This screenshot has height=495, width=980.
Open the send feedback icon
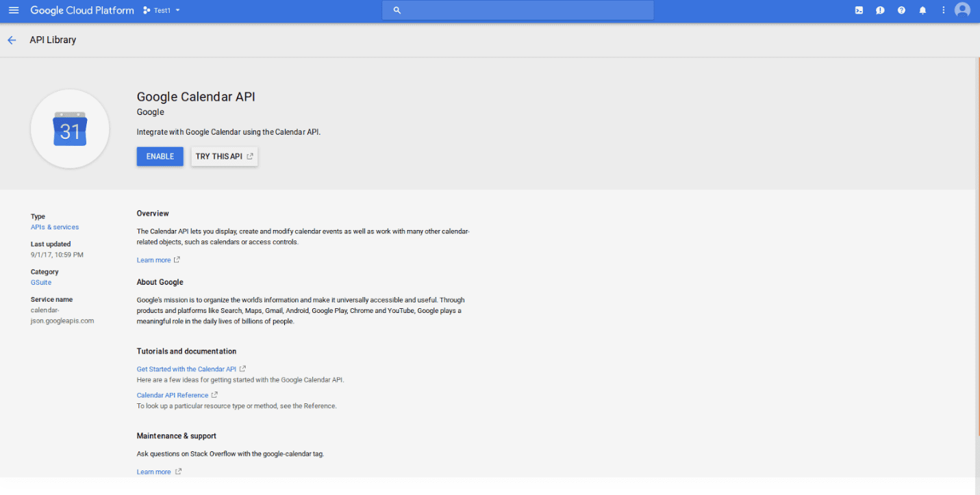point(880,10)
